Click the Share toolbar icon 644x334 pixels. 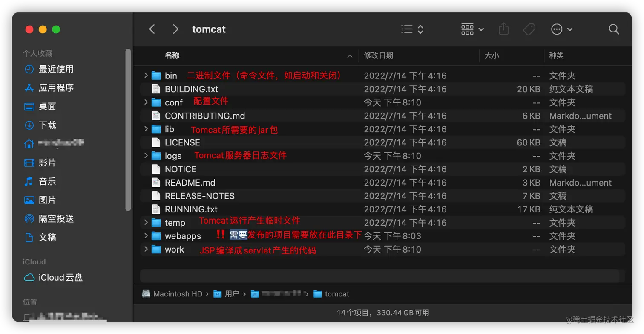(503, 29)
